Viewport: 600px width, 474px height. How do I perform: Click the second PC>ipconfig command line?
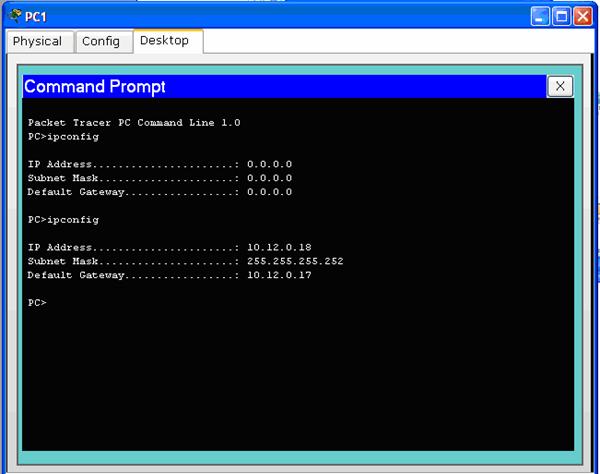click(63, 219)
